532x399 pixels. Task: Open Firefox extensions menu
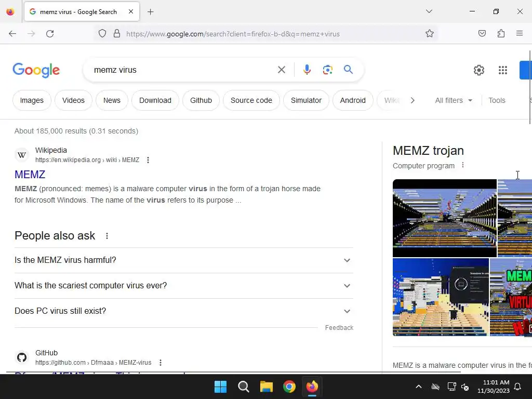501,34
